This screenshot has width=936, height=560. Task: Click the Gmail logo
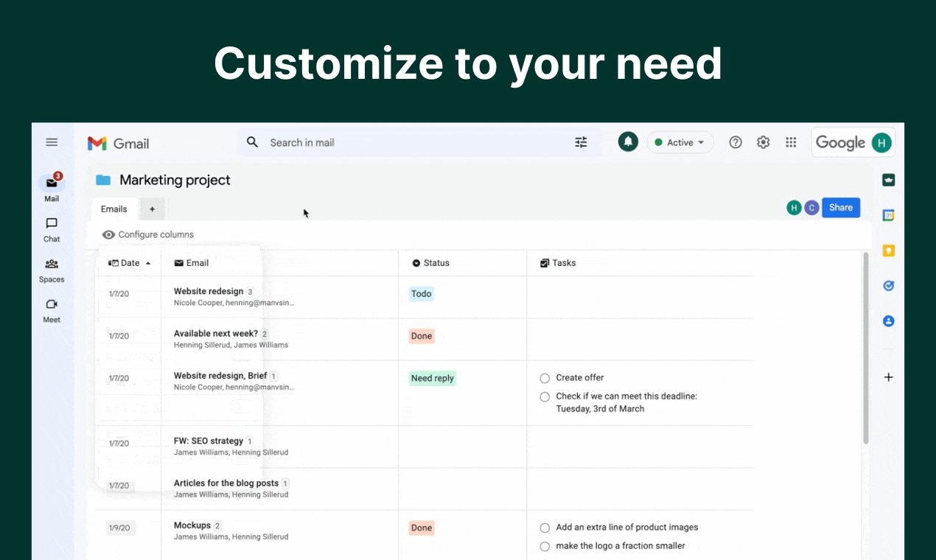[x=118, y=144]
